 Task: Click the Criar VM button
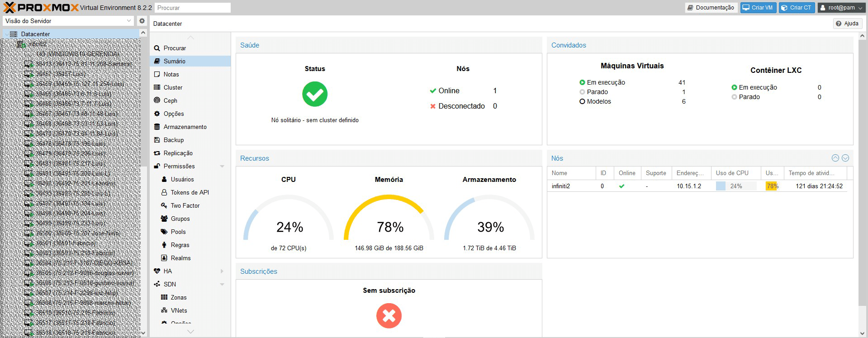click(758, 8)
